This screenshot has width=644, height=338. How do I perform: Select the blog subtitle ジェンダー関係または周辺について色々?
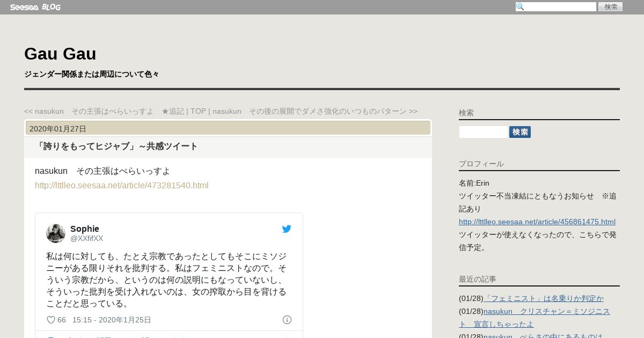[91, 74]
